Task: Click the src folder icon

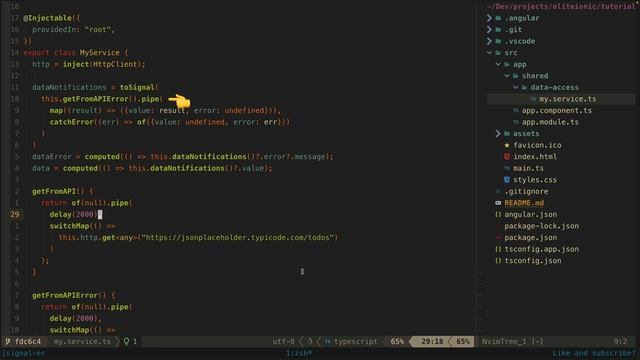Action: click(x=498, y=53)
